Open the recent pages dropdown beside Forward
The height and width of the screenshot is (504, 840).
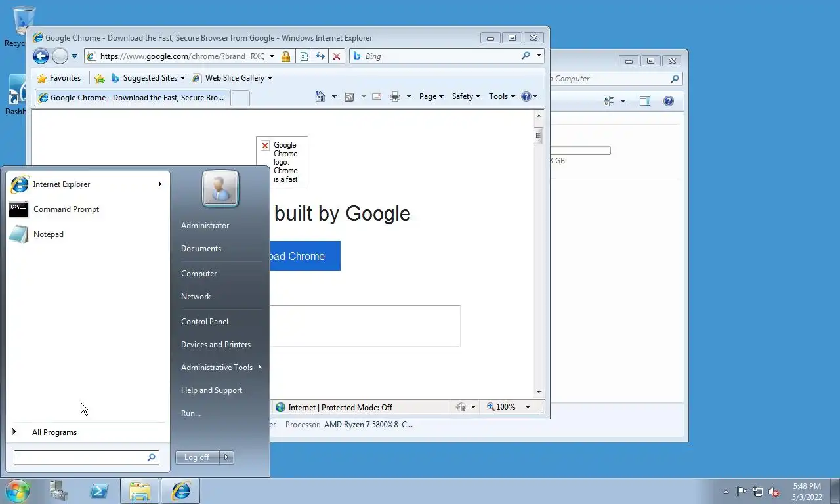click(x=74, y=56)
